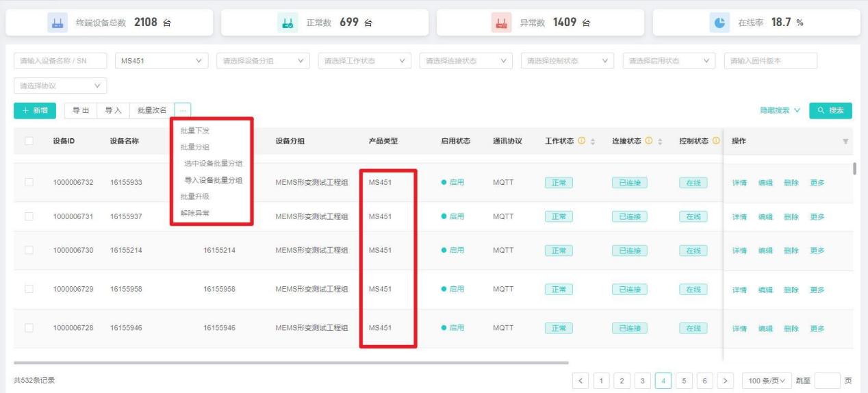Check the row for device 1000006730
868x393 pixels.
pyautogui.click(x=29, y=250)
